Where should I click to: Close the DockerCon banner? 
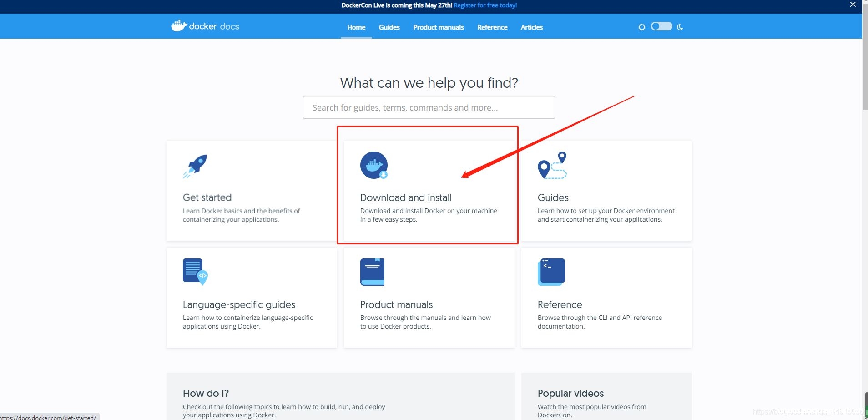coord(852,5)
